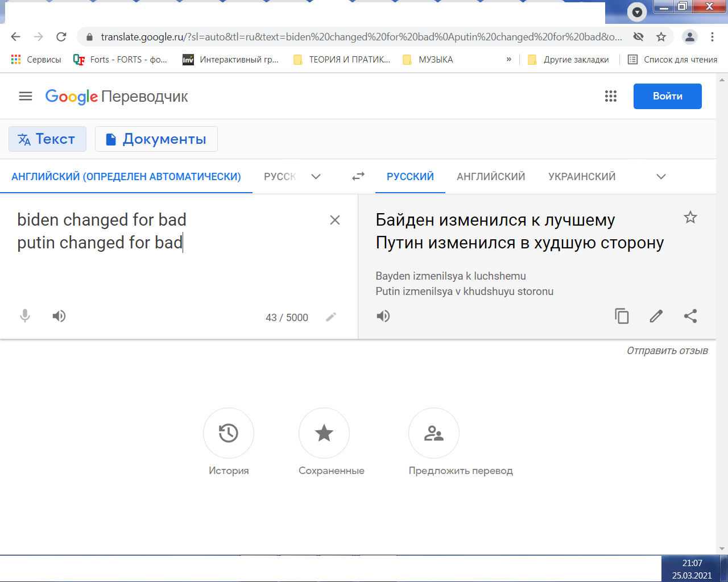The height and width of the screenshot is (582, 728).
Task: Click the browser forward arrow
Action: [x=38, y=37]
